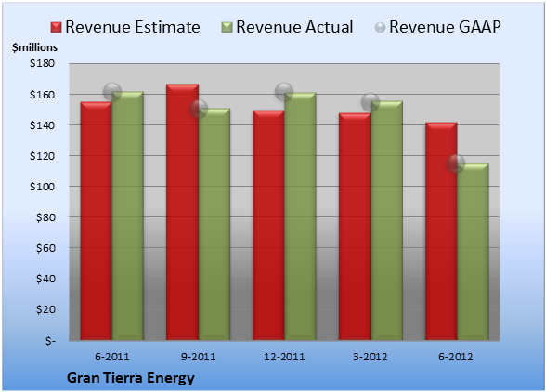Click the '$100' y-axis value
The width and height of the screenshot is (546, 392).
click(42, 187)
